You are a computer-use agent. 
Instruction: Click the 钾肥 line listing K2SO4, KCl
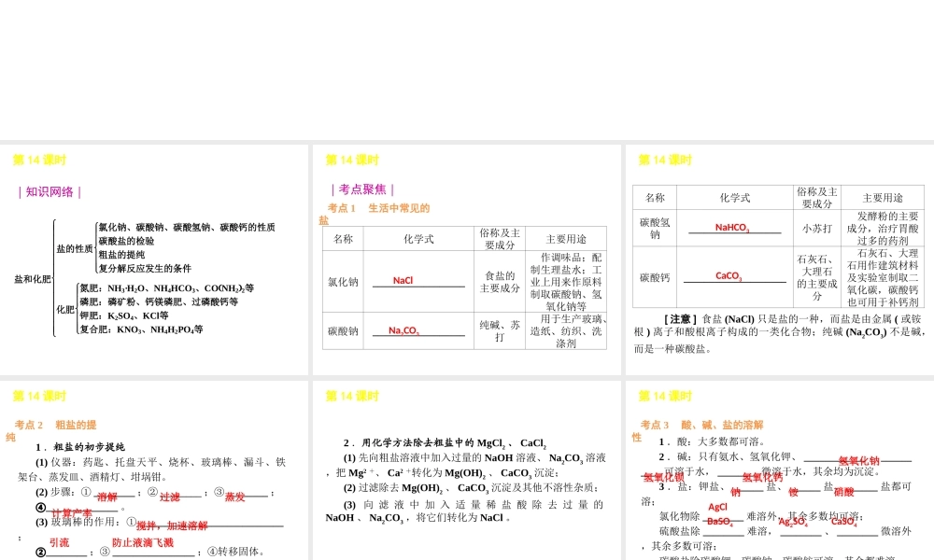tap(124, 315)
